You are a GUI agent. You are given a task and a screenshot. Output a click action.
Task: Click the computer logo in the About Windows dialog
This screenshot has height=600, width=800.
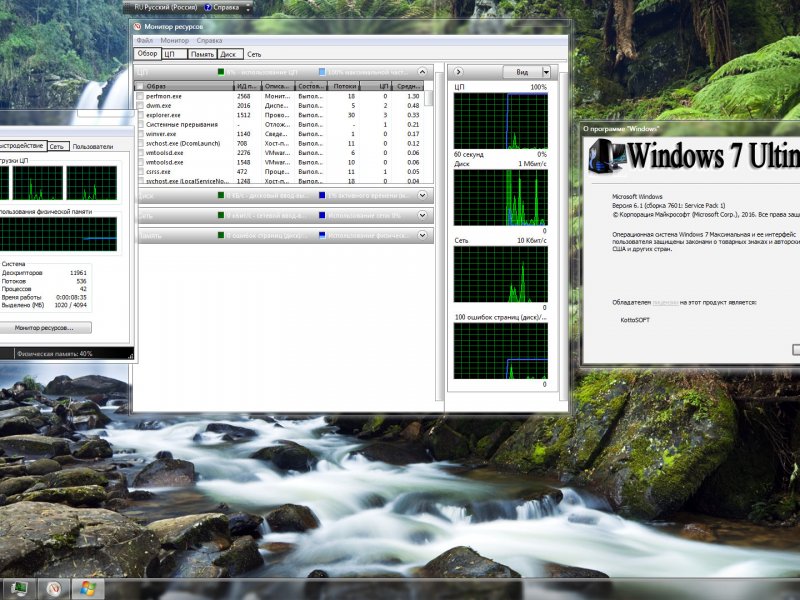point(606,156)
